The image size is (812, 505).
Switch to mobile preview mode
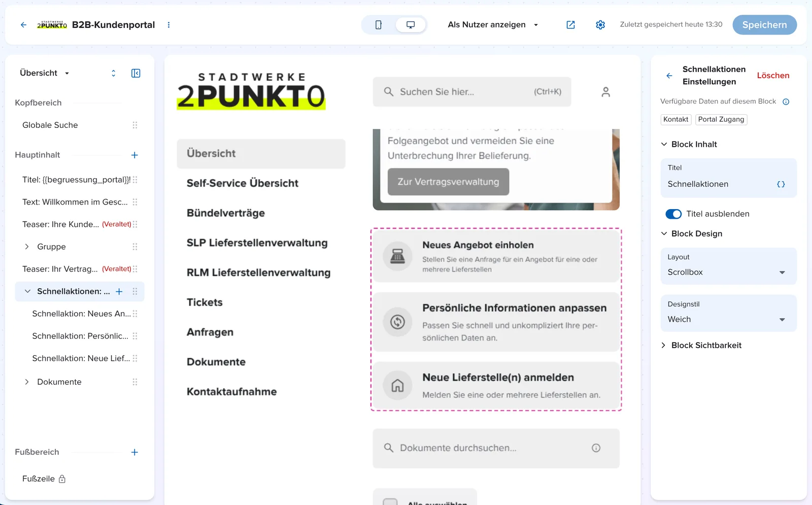pyautogui.click(x=378, y=25)
